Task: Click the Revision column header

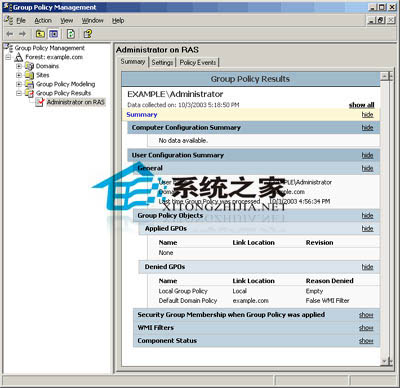Action: [319, 243]
